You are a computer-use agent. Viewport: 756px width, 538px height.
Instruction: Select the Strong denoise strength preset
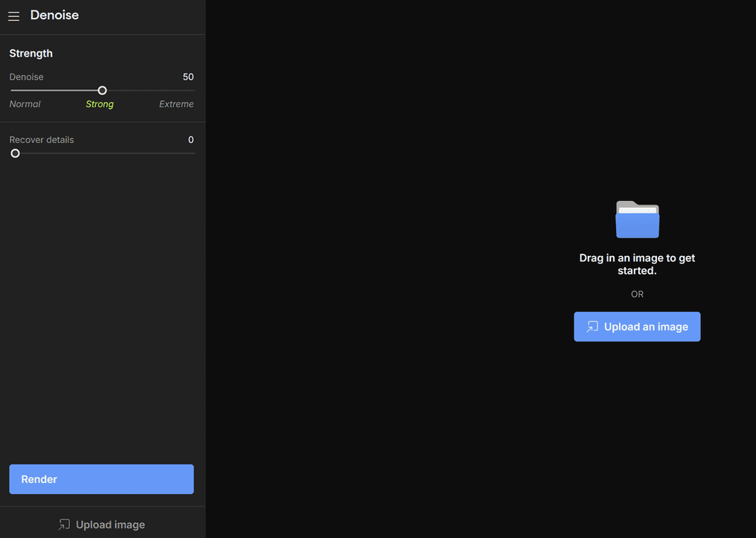pos(100,104)
